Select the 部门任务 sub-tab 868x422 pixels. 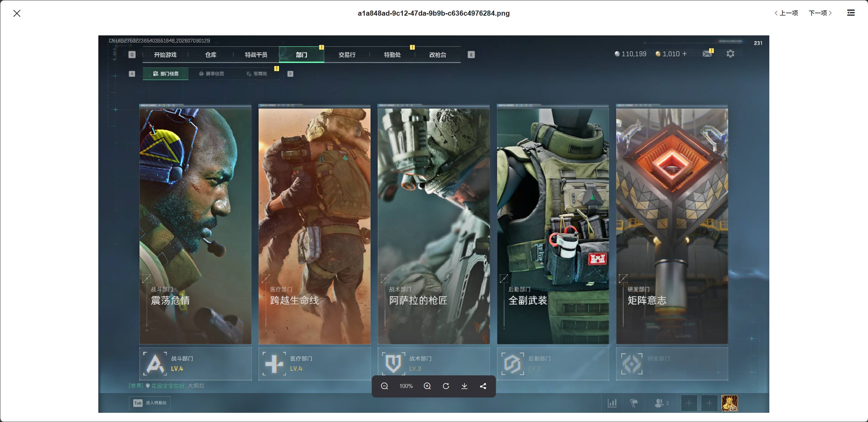pyautogui.click(x=166, y=74)
